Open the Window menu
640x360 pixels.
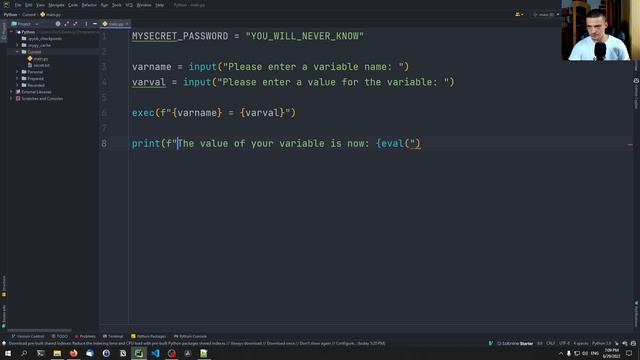[x=144, y=5]
